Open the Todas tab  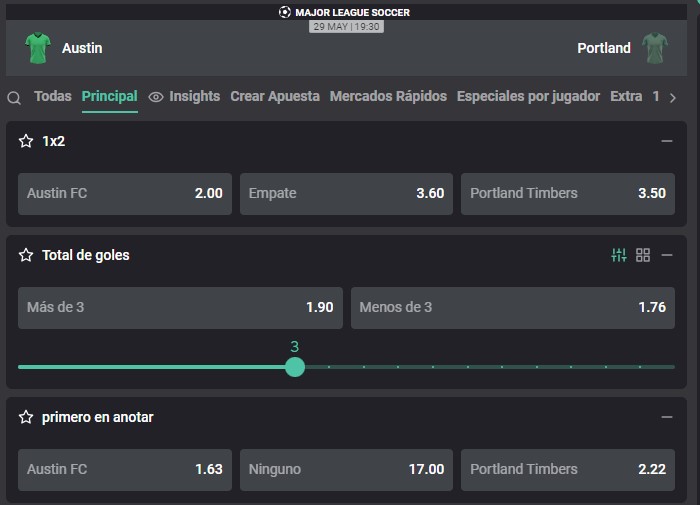click(53, 96)
